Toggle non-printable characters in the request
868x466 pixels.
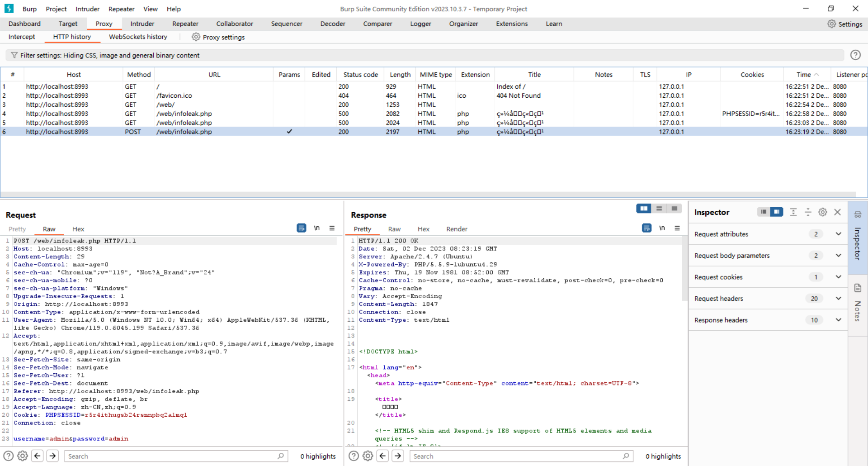[317, 228]
